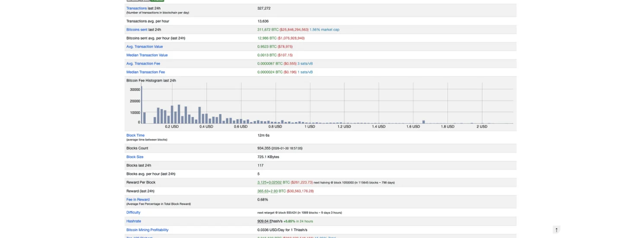Click the histogram bar near 1.65 USD

click(x=423, y=122)
